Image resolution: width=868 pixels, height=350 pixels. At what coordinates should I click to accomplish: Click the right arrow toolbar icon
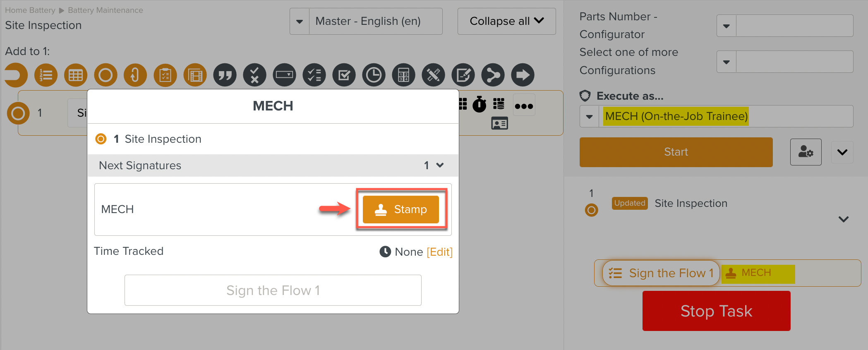(x=523, y=75)
